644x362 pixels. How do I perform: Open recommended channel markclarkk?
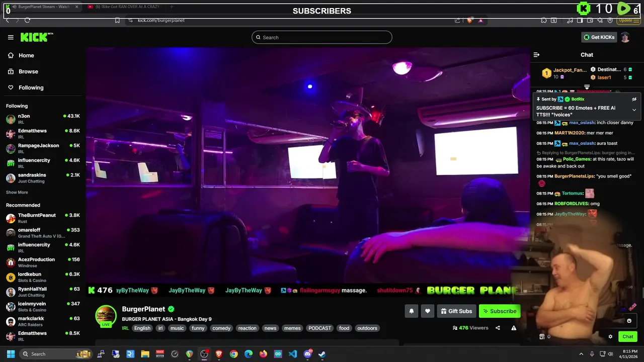pos(43,321)
